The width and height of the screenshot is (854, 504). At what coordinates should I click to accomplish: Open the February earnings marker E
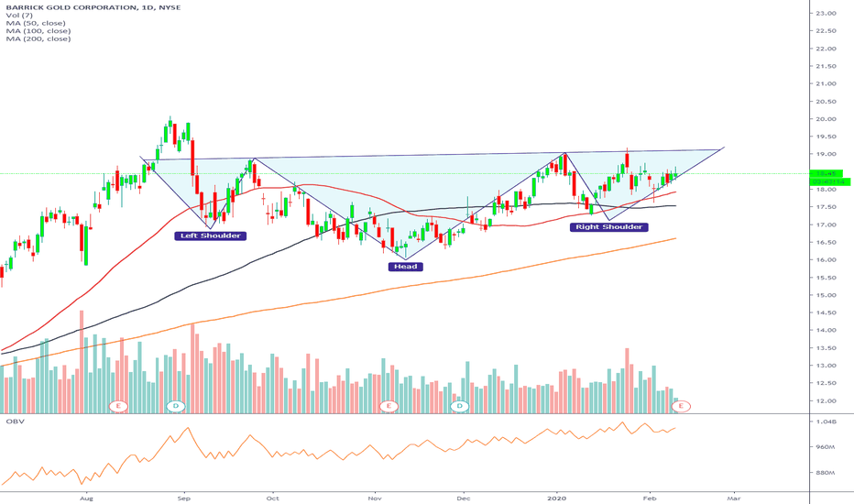click(x=681, y=406)
